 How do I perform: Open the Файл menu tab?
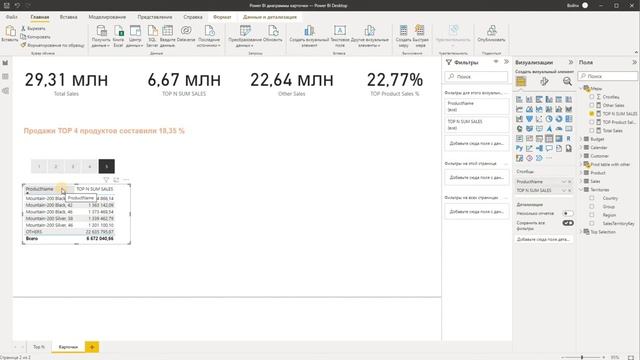click(11, 17)
